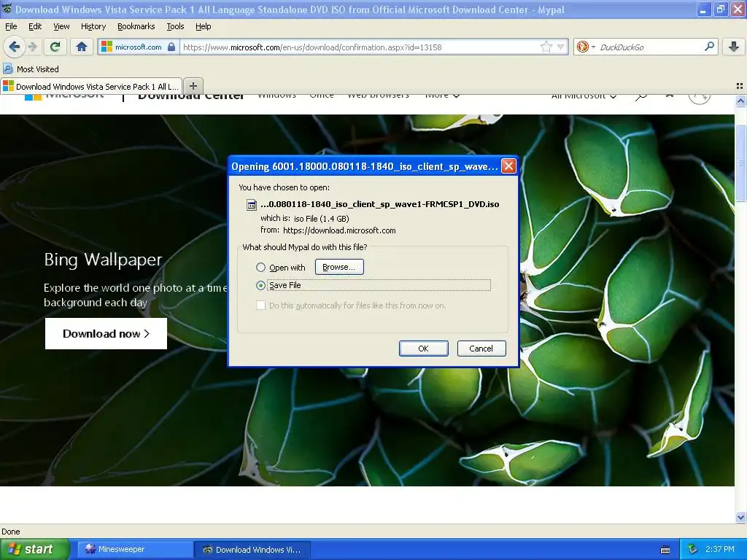This screenshot has height=560, width=747.
Task: Click the Microsoft favicon on the tab
Action: pyautogui.click(x=9, y=86)
